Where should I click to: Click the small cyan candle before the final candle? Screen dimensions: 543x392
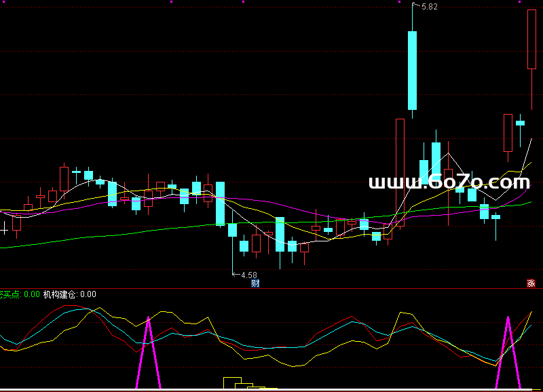[x=520, y=123]
